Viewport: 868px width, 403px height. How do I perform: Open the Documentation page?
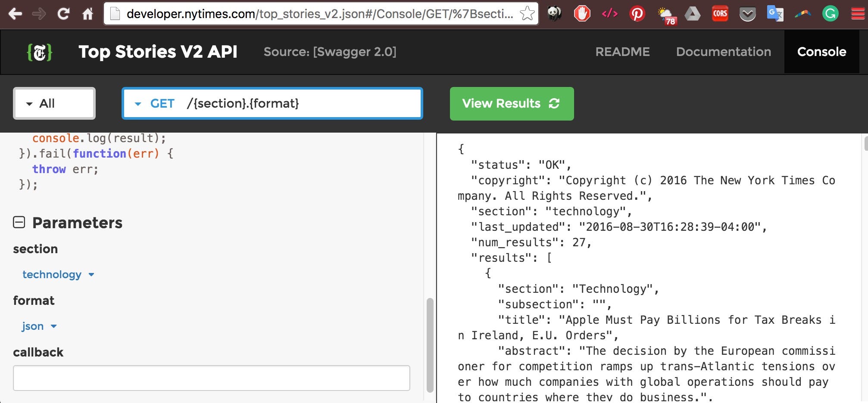(x=723, y=52)
